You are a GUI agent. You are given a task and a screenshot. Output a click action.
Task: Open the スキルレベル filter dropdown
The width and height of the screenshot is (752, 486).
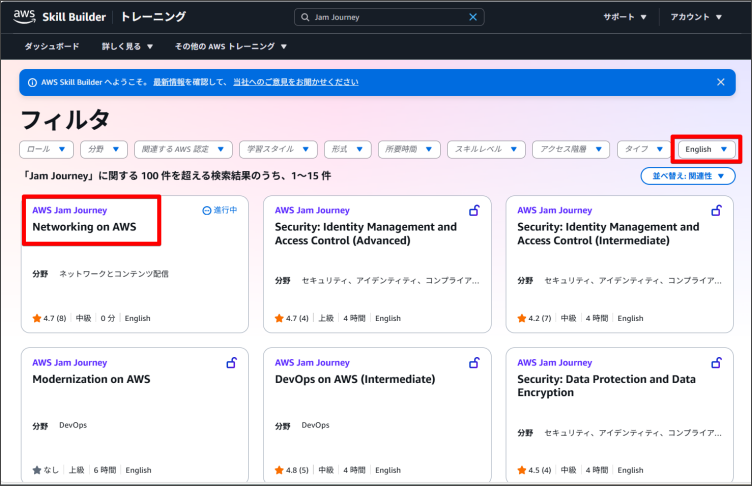point(484,149)
